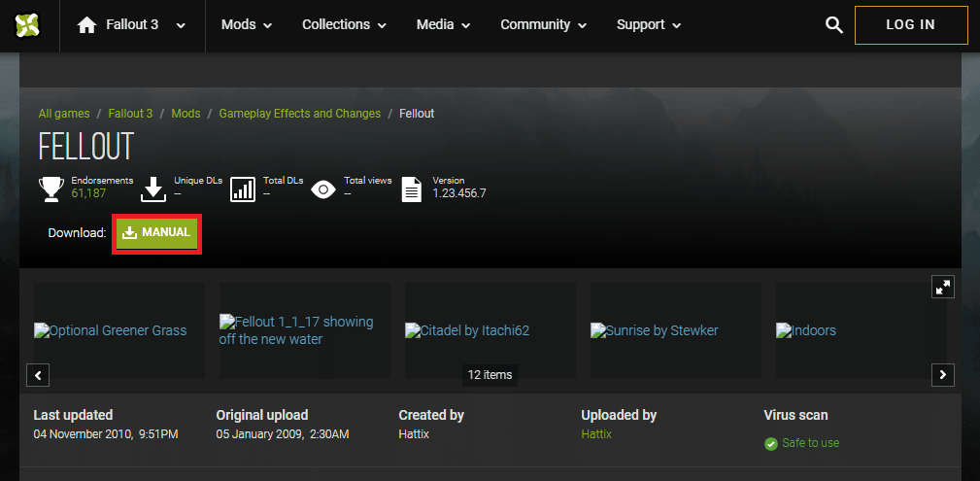This screenshot has width=980, height=481.
Task: Click the Nexus Mods logo icon
Action: pos(27,25)
